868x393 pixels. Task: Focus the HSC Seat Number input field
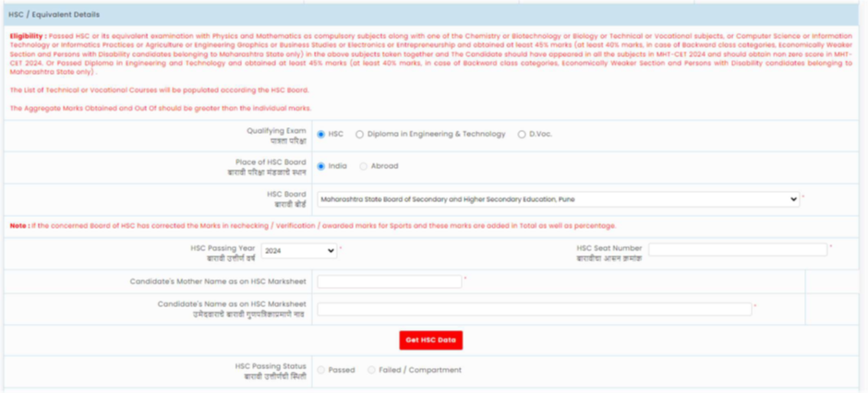click(x=737, y=249)
